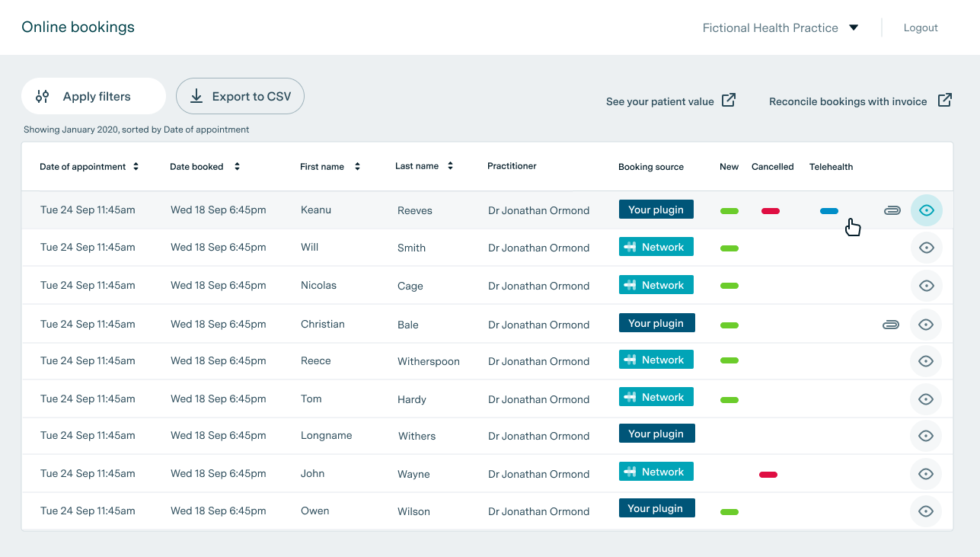
Task: Toggle the eye view icon for Keanu Reeves
Action: point(926,210)
